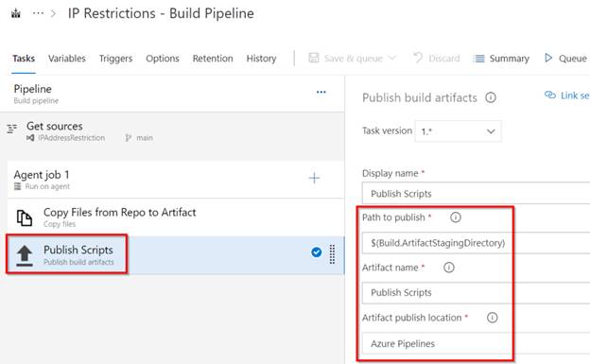Open the Variables tab

[67, 59]
